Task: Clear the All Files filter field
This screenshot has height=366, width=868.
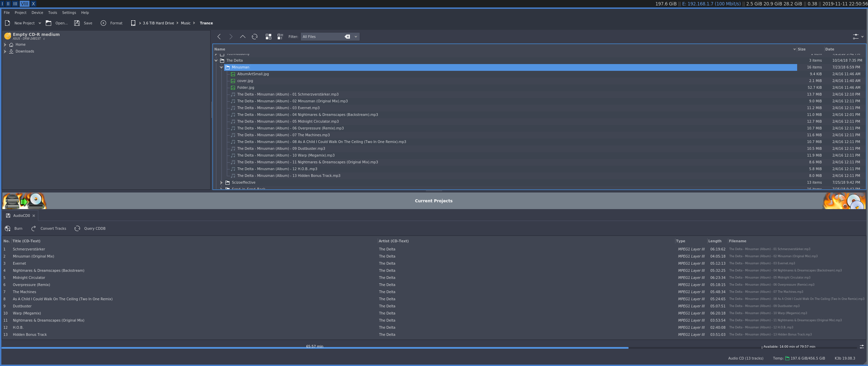Action: (347, 37)
